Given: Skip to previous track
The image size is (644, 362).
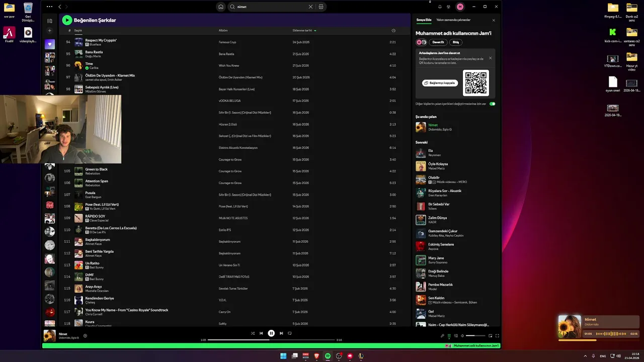Looking at the screenshot, I should coord(261,333).
